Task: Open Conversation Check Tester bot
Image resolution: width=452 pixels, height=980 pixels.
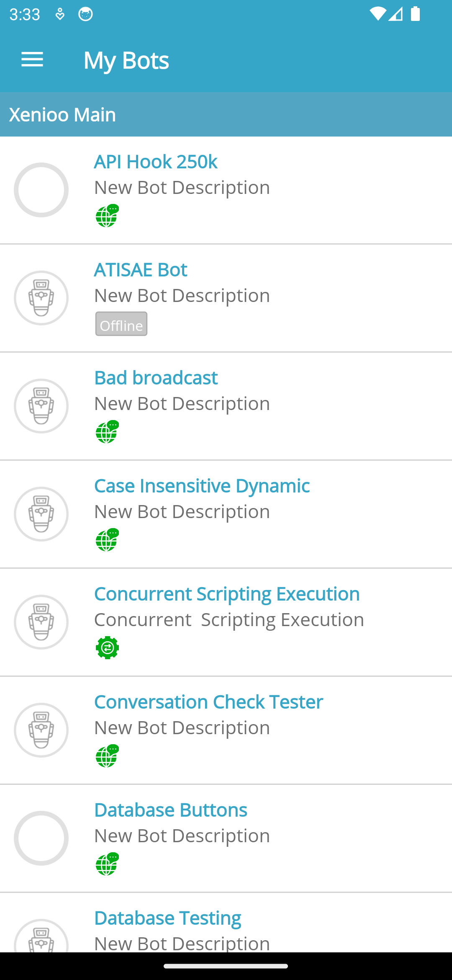Action: click(208, 702)
